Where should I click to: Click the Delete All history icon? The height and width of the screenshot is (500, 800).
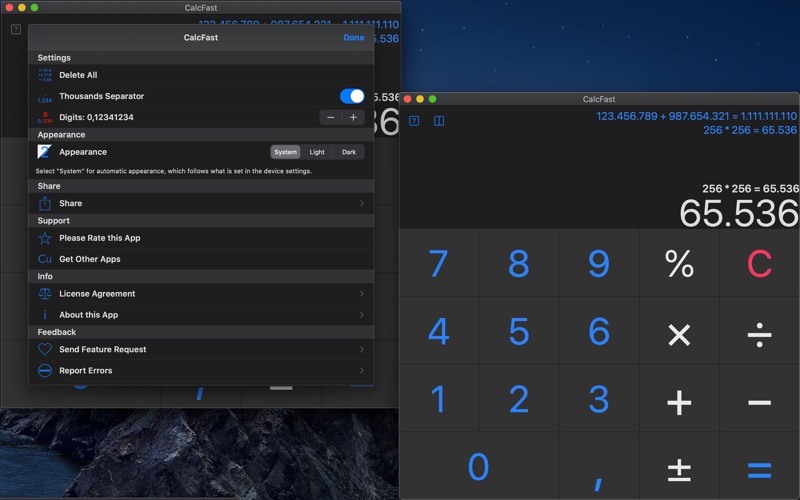(x=45, y=75)
